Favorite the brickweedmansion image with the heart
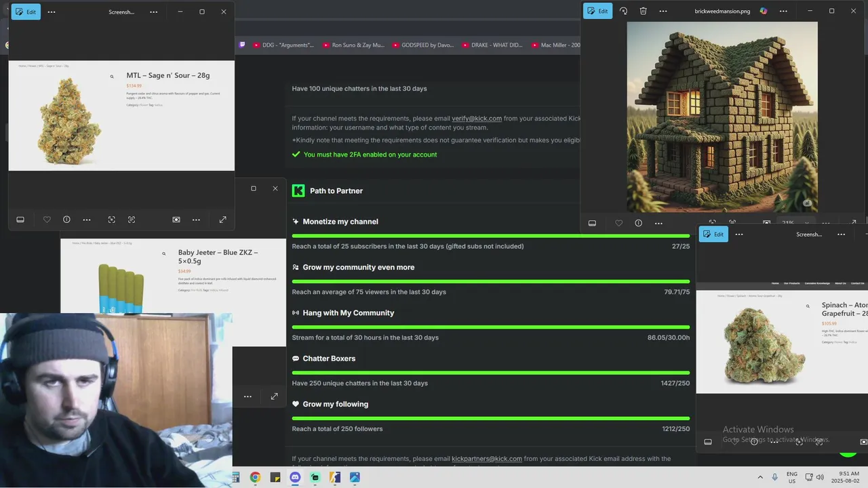Image resolution: width=868 pixels, height=488 pixels. (x=618, y=223)
